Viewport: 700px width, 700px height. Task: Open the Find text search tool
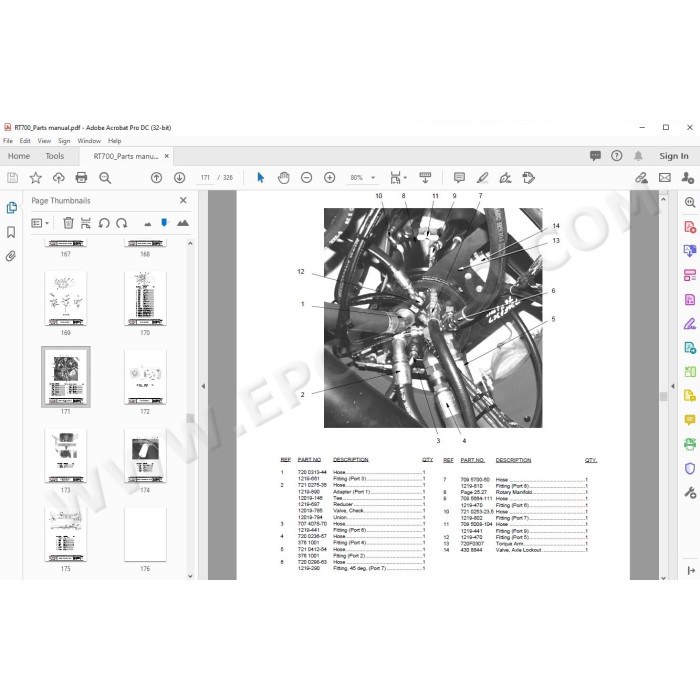point(105,178)
